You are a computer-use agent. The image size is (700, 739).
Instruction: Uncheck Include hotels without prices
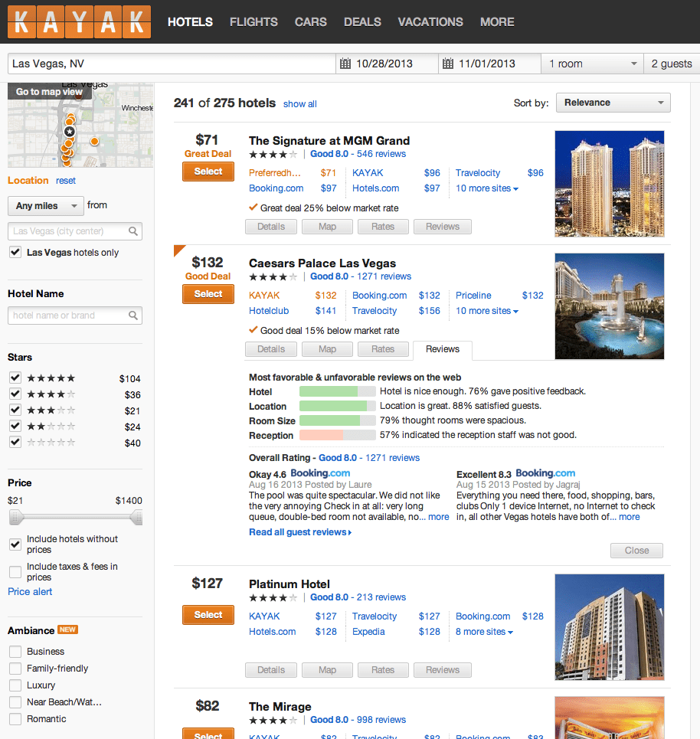pyautogui.click(x=15, y=544)
